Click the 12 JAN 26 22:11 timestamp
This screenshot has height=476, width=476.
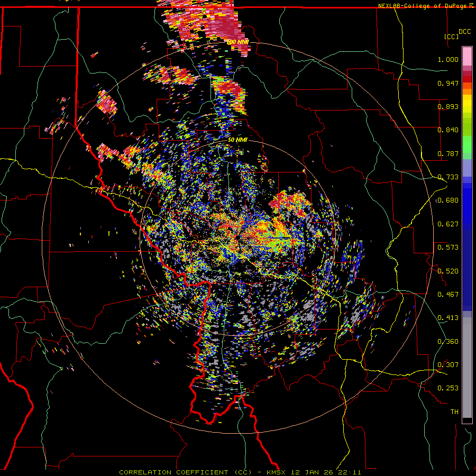326,472
